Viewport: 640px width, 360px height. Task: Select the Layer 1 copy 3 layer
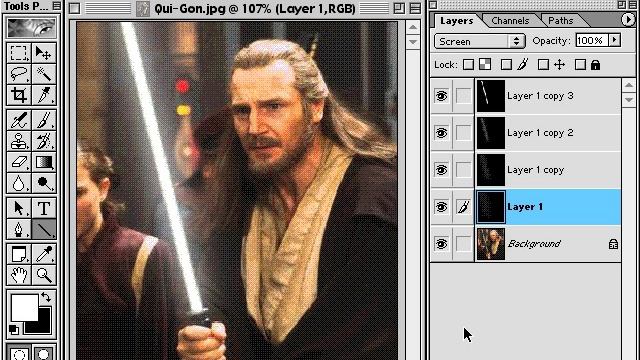(548, 96)
